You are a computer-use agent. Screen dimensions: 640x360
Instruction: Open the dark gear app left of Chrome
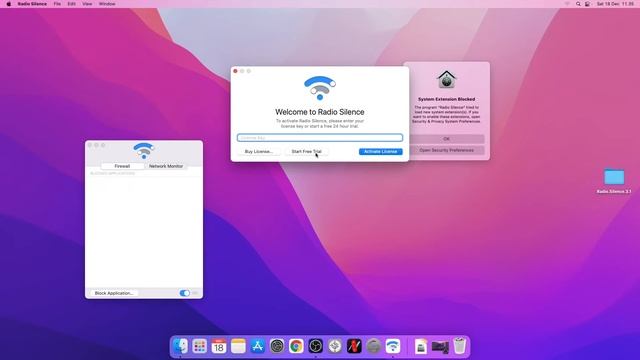277,346
